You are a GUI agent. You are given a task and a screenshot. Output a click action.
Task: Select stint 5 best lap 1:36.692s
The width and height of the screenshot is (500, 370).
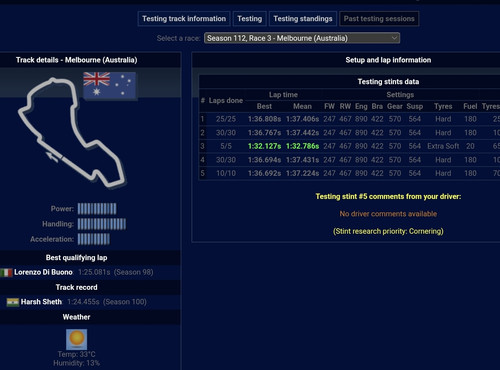[x=264, y=173]
